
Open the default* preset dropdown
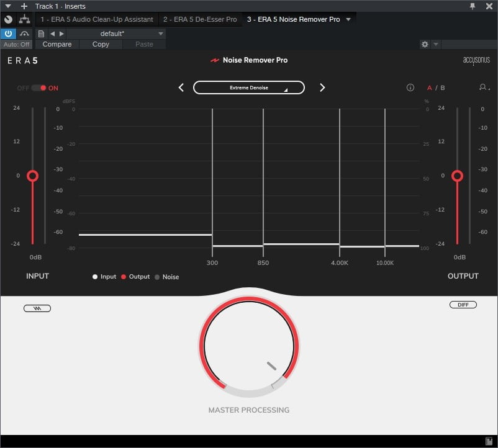coord(116,34)
